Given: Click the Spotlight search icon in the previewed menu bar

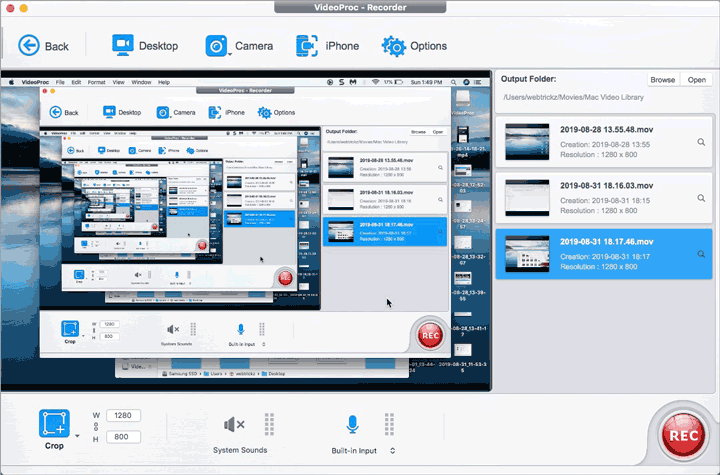Looking at the screenshot, I should click(x=454, y=82).
